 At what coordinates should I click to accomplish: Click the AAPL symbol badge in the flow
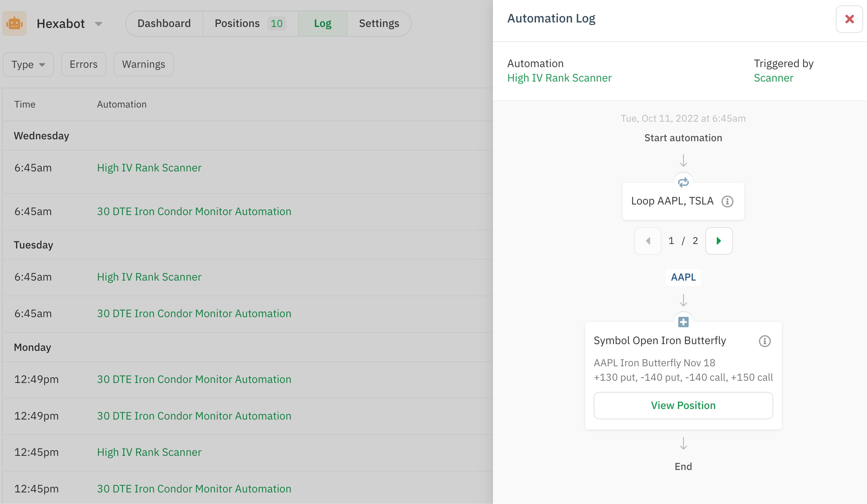click(683, 277)
